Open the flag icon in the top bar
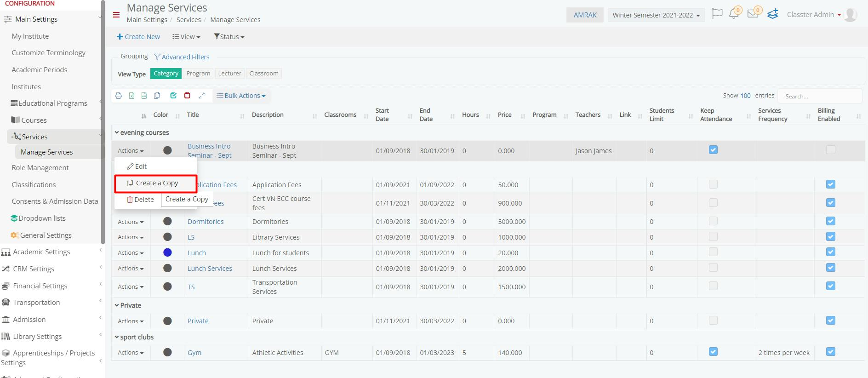 717,14
